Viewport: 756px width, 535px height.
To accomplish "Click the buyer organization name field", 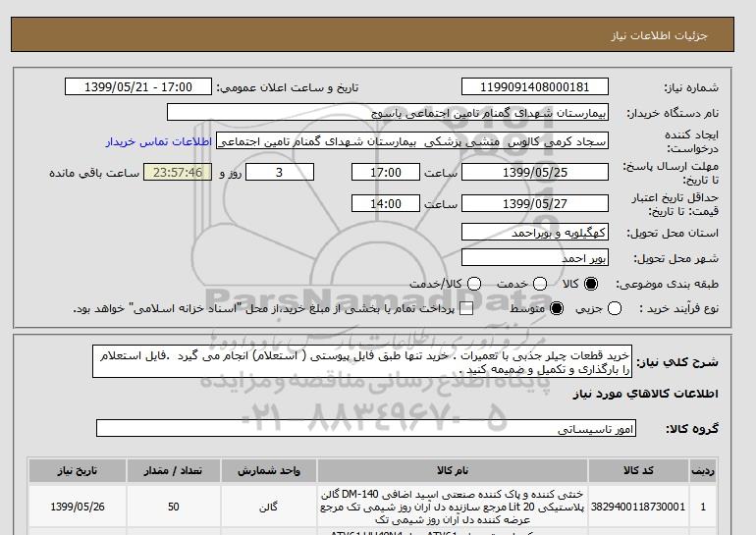I will [388, 112].
